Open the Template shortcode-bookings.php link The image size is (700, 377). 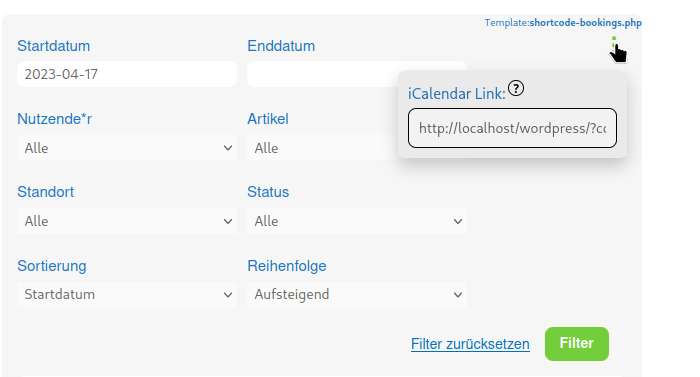click(563, 22)
